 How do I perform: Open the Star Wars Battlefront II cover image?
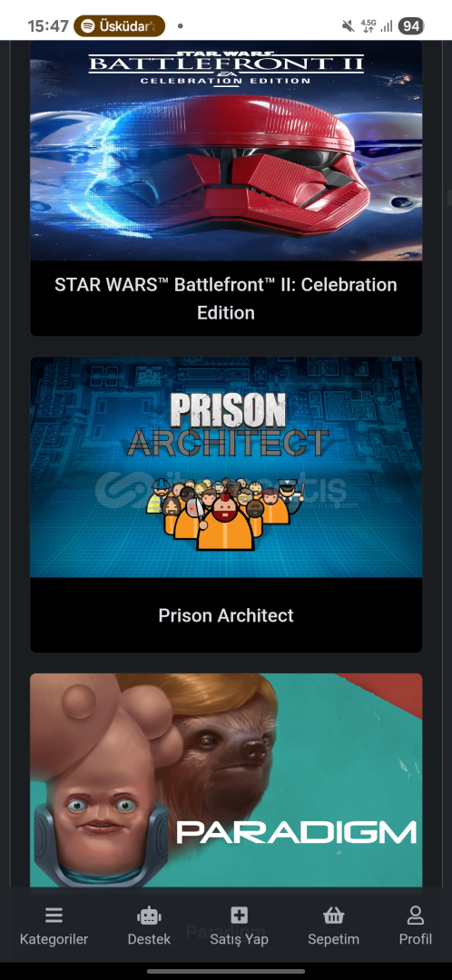(x=226, y=151)
